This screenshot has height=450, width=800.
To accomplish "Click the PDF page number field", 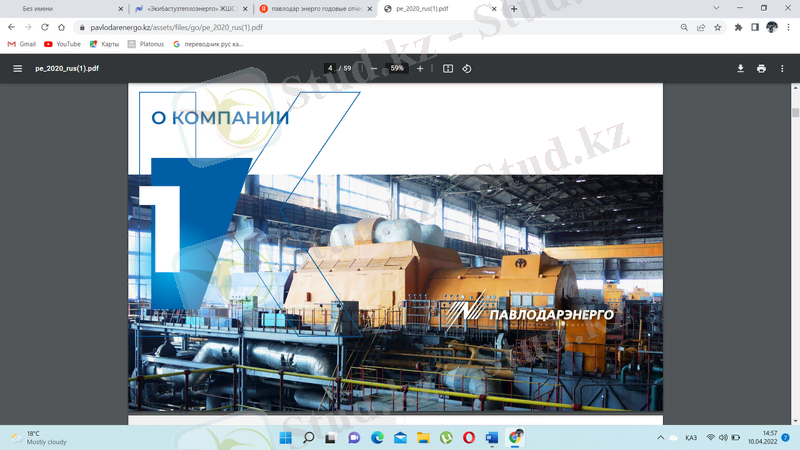I will [x=330, y=68].
